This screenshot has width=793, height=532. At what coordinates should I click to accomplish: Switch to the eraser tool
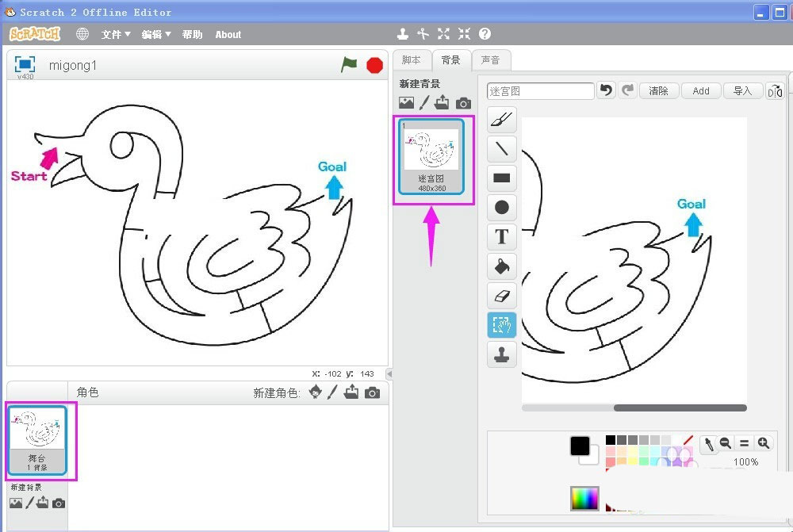tap(501, 296)
